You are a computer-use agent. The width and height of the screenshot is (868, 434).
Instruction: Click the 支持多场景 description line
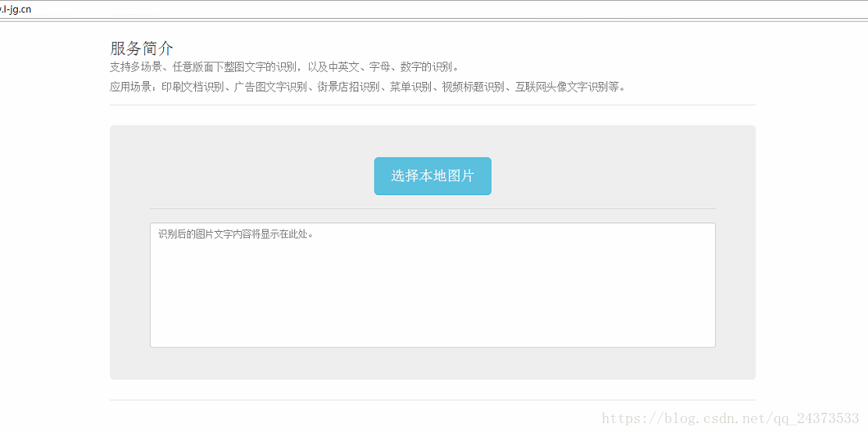(285, 68)
